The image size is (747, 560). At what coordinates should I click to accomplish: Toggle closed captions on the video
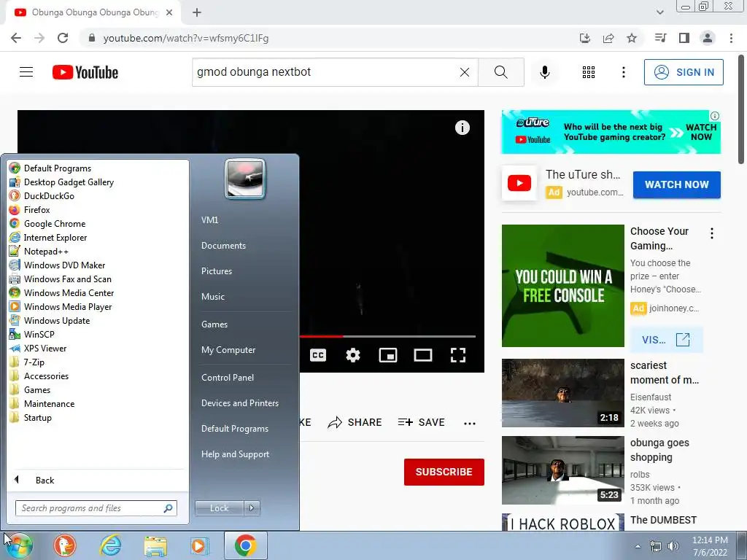click(318, 355)
